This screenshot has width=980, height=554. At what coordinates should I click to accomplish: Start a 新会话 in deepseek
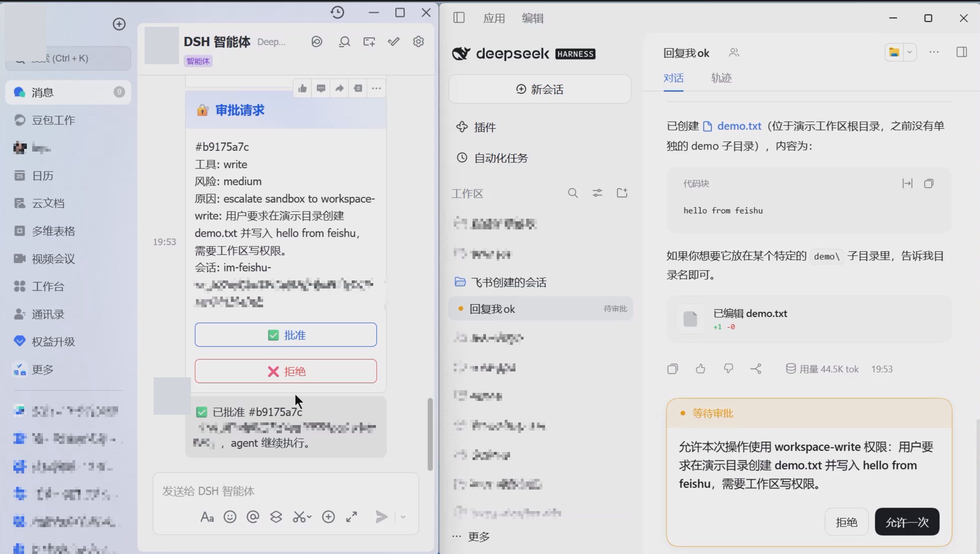point(539,89)
